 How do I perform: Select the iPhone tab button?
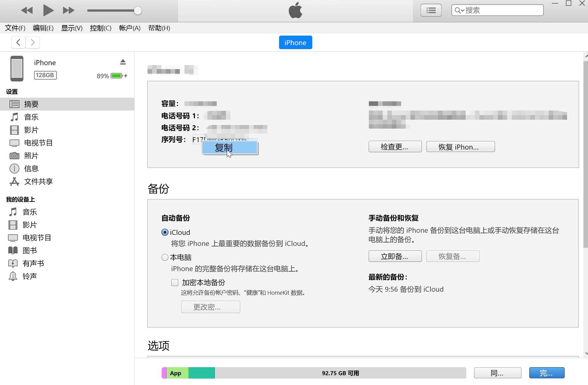coord(295,42)
